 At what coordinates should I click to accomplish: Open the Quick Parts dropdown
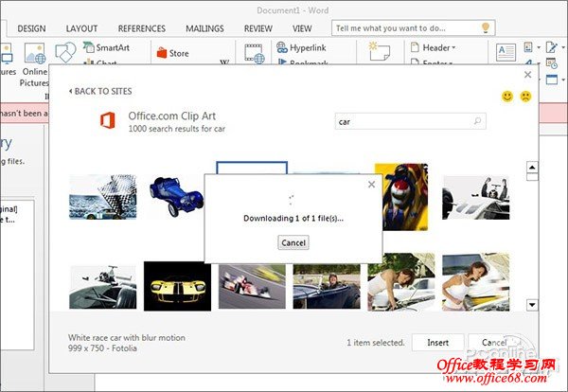tap(532, 47)
